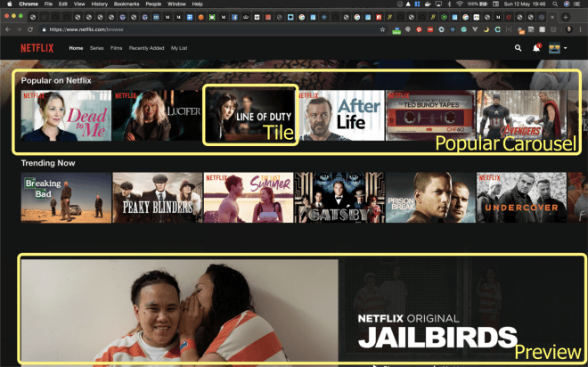Image resolution: width=588 pixels, height=367 pixels.
Task: Select the Line of Duty tile
Action: pos(249,115)
